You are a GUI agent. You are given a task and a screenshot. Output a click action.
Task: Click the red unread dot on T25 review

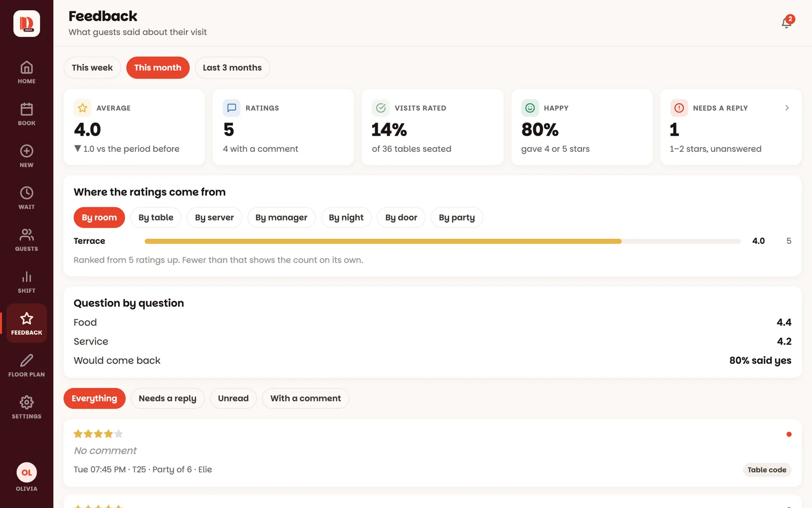tap(789, 434)
